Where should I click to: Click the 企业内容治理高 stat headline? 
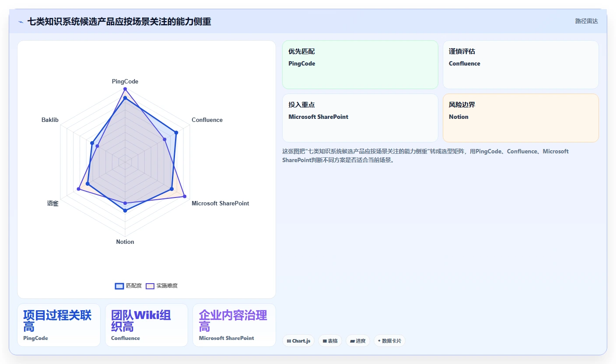[233, 321]
